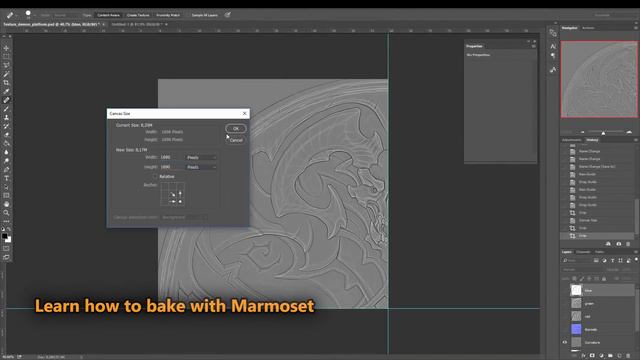Create new document from current history state
Viewport: 640px width, 360px height.
point(608,244)
